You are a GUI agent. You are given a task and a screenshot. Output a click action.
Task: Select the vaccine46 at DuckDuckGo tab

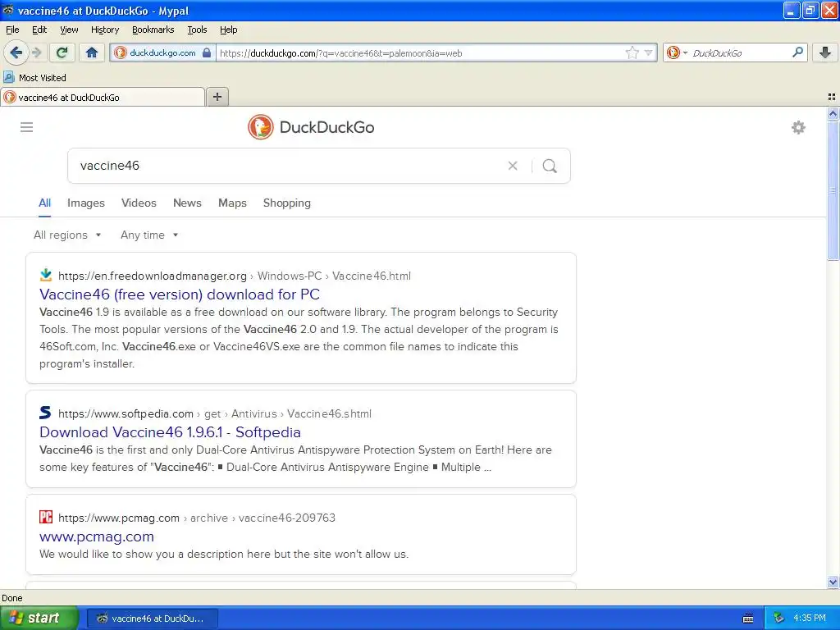(102, 97)
